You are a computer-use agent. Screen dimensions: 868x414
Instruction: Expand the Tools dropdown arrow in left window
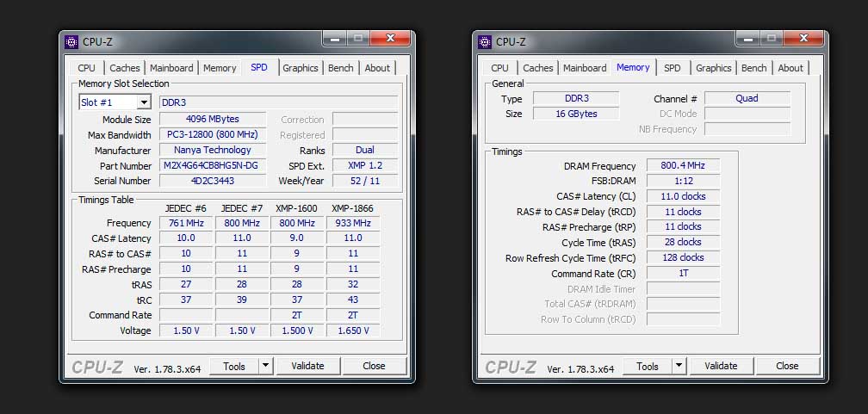pos(266,366)
